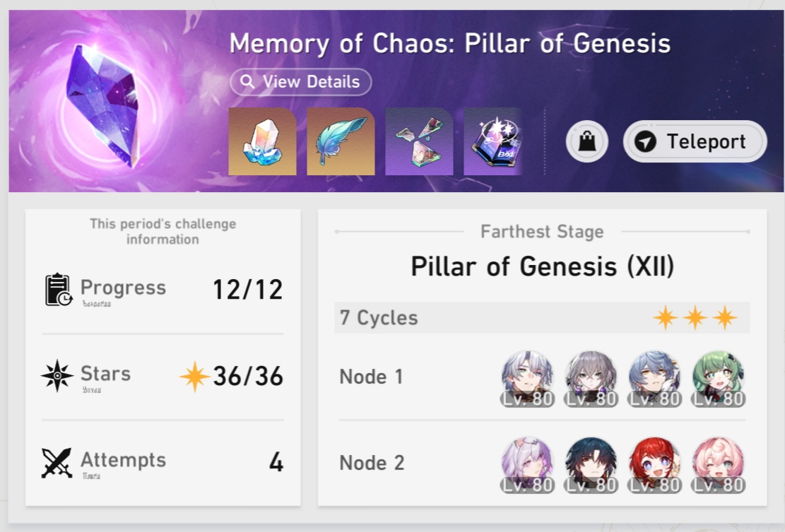
Task: Click the Progress clipboard icon
Action: (x=59, y=289)
